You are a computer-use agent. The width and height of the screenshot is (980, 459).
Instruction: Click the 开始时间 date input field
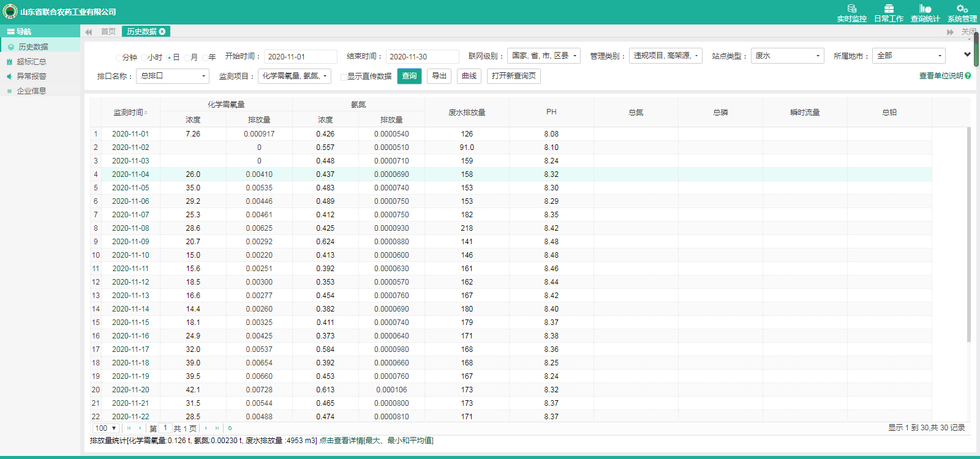300,56
